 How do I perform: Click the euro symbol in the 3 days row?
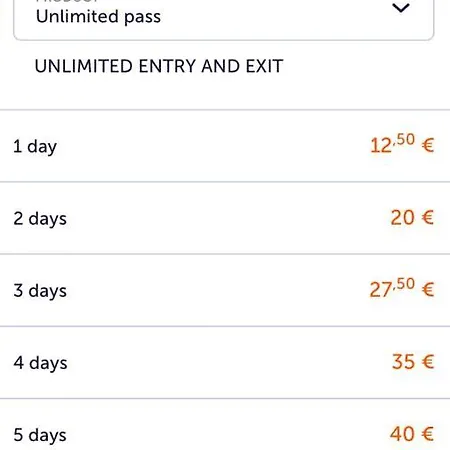pyautogui.click(x=428, y=290)
